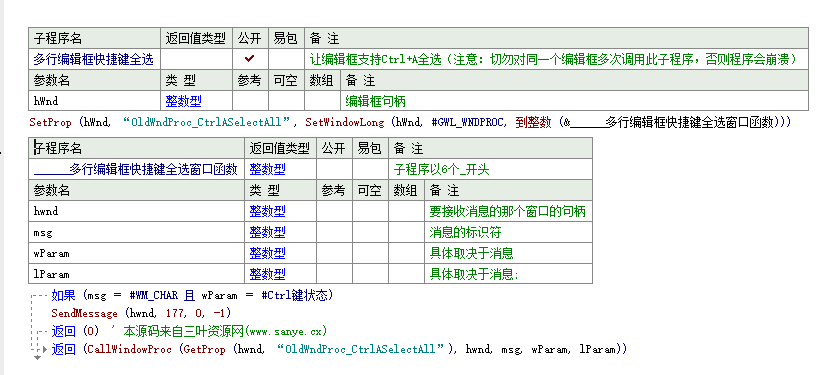The height and width of the screenshot is (375, 820).
Task: Toggle the 数组 cell of the lParam parameter
Action: coord(406,274)
